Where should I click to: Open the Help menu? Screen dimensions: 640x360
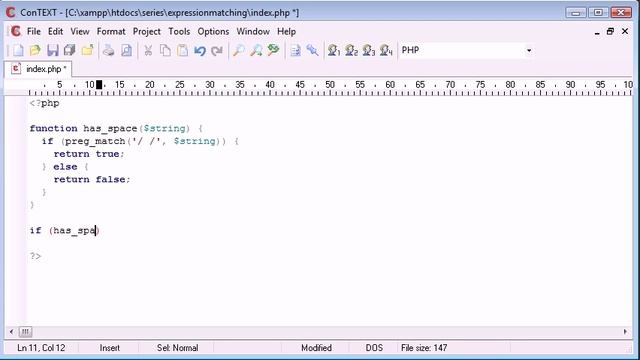click(287, 31)
